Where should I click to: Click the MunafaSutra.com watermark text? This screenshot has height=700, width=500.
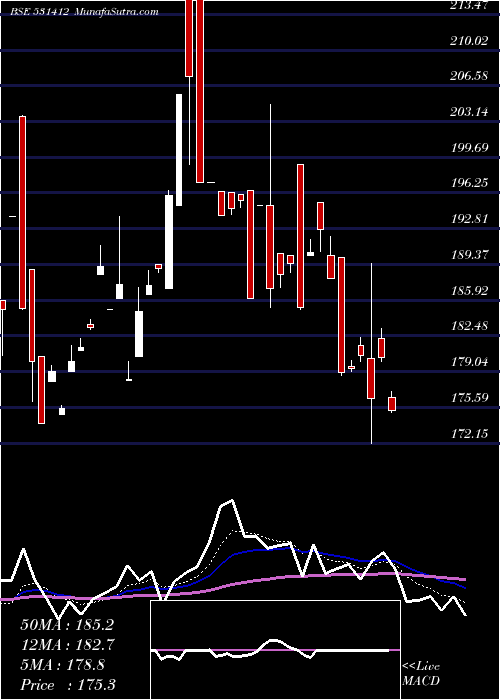coord(117,12)
